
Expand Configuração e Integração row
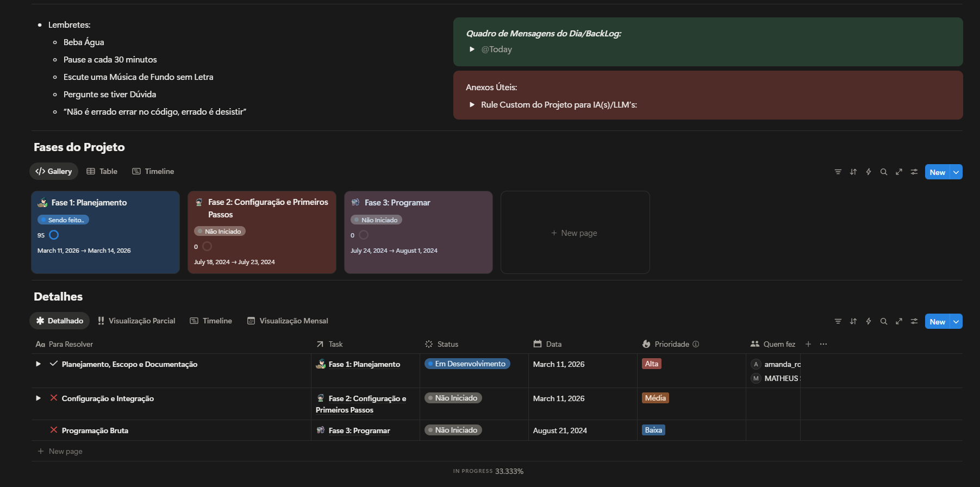pyautogui.click(x=38, y=398)
